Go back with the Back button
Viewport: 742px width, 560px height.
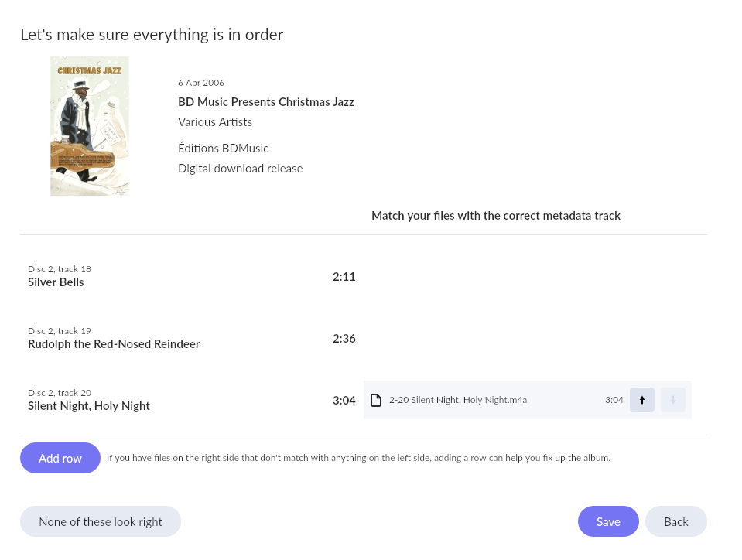coord(675,521)
